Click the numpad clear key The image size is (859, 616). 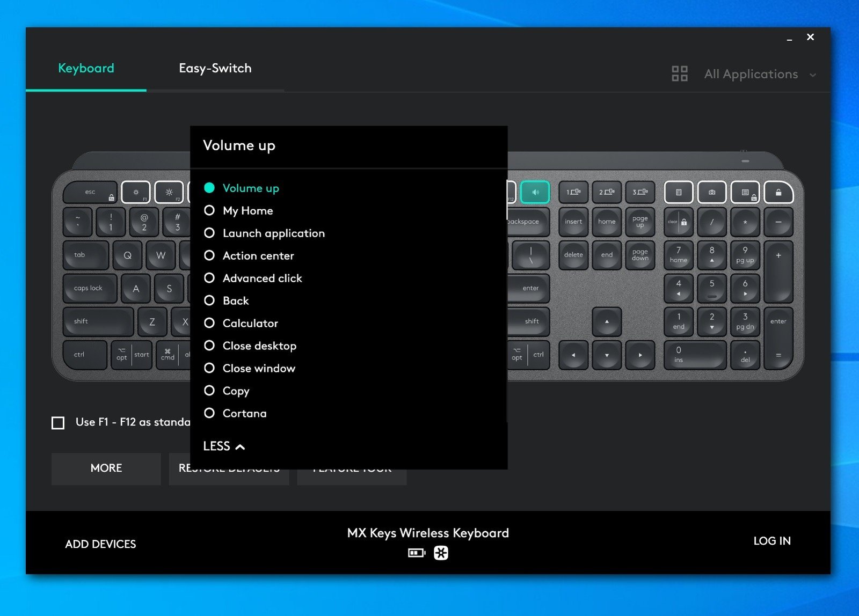[x=679, y=222]
